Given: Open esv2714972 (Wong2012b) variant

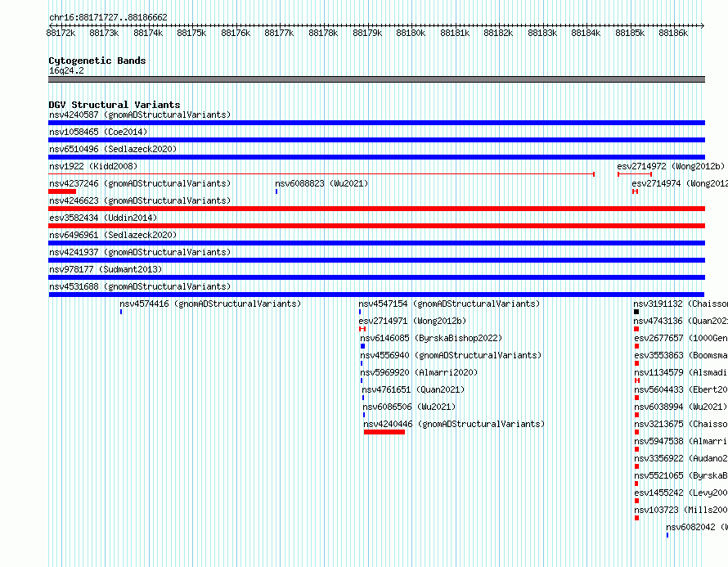Looking at the screenshot, I should (x=671, y=166).
